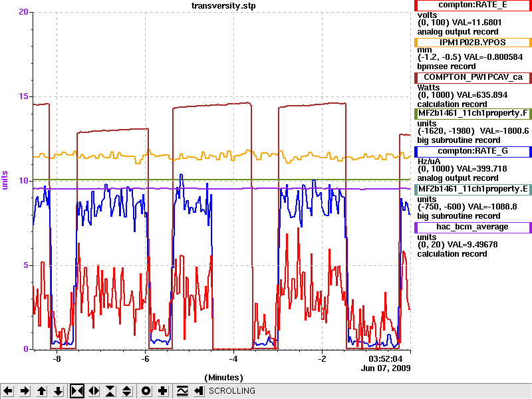Click the x-axis tick label -8
Viewport: 532px width, 399px height.
coord(57,359)
